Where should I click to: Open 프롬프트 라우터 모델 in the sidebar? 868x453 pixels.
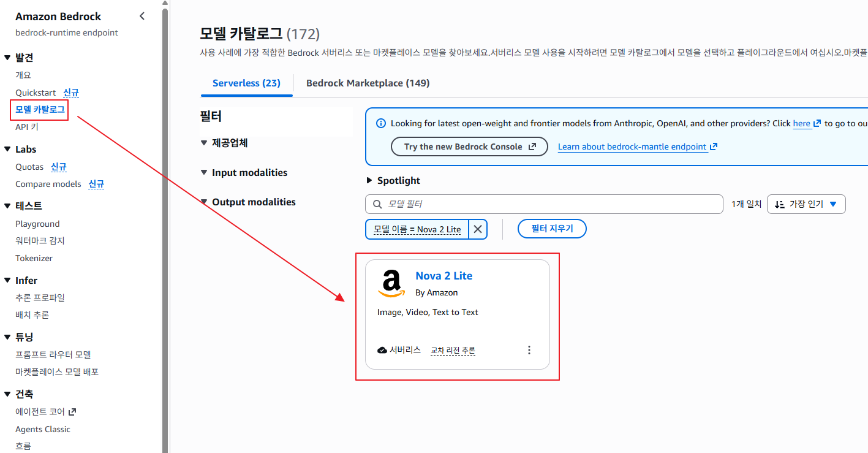53,355
